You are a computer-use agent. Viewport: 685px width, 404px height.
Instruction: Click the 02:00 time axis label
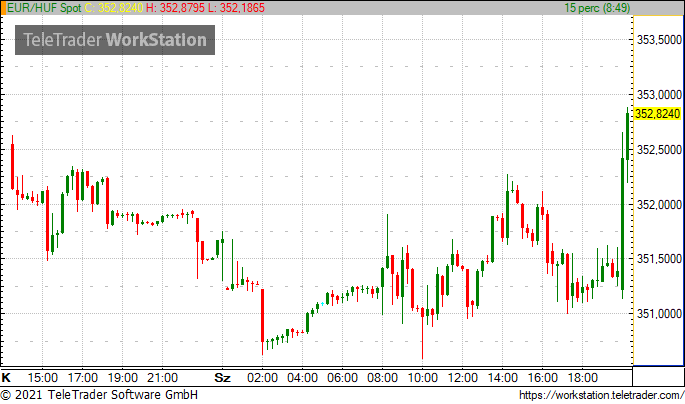click(263, 377)
